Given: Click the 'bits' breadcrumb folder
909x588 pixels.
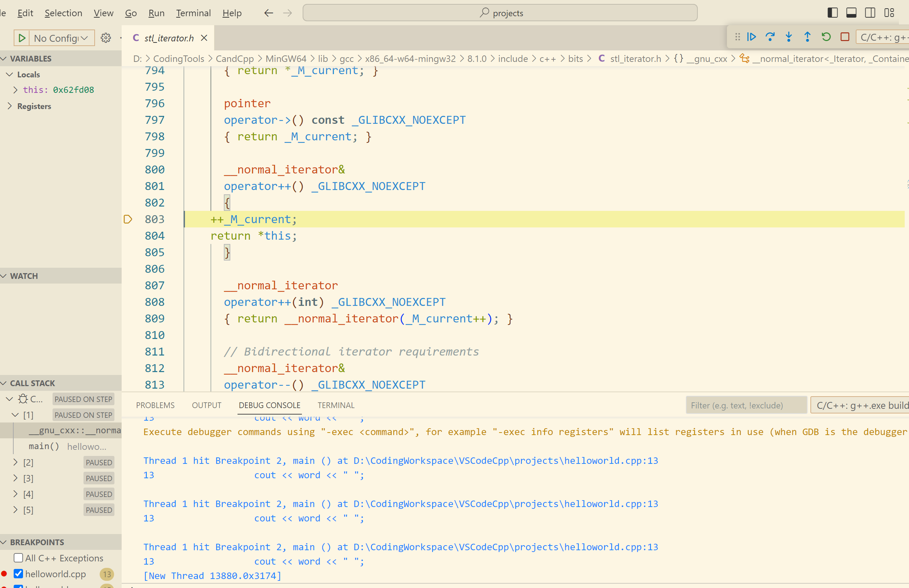Looking at the screenshot, I should (575, 58).
